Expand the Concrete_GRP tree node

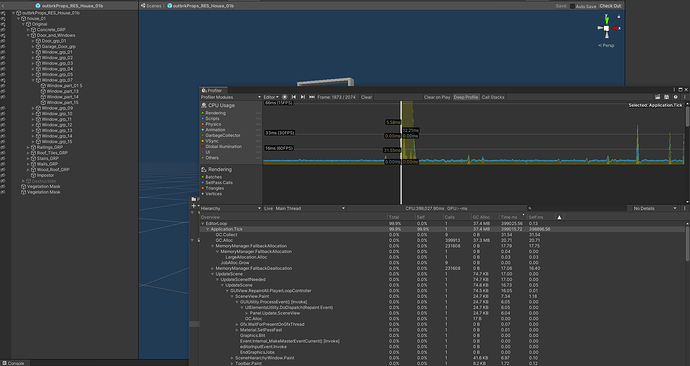coord(28,29)
